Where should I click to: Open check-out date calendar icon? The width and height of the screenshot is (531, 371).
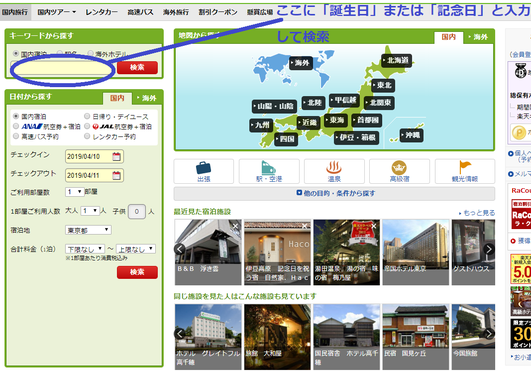pos(116,175)
